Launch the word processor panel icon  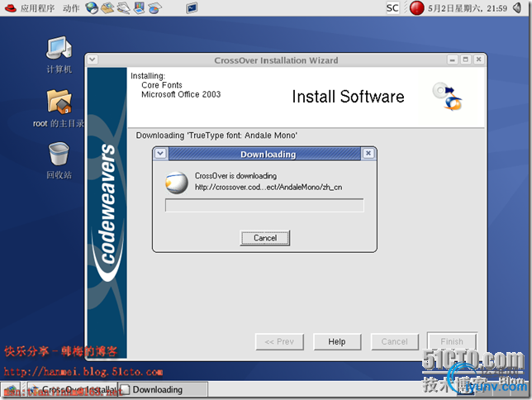[124, 8]
